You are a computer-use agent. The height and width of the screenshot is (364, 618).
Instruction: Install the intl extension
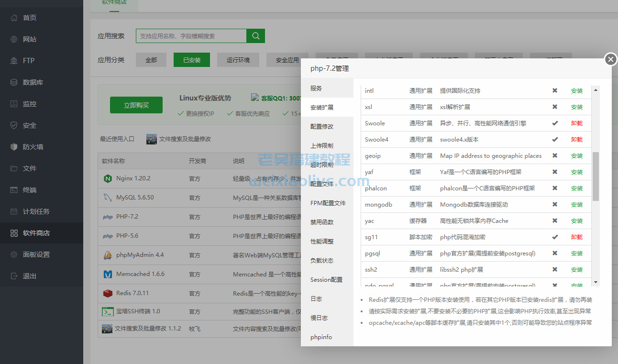click(577, 90)
